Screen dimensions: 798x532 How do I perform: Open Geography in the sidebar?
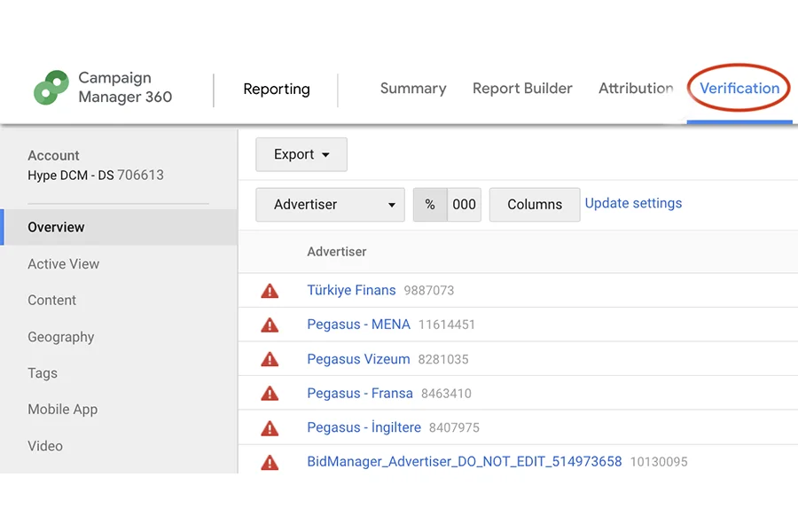coord(61,337)
